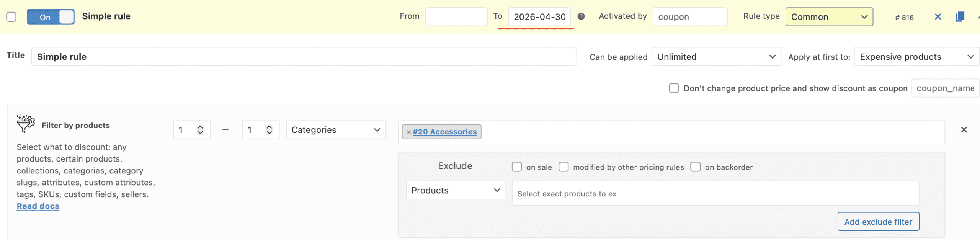The image size is (980, 240).
Task: Open the Read docs link
Action: pos(38,206)
